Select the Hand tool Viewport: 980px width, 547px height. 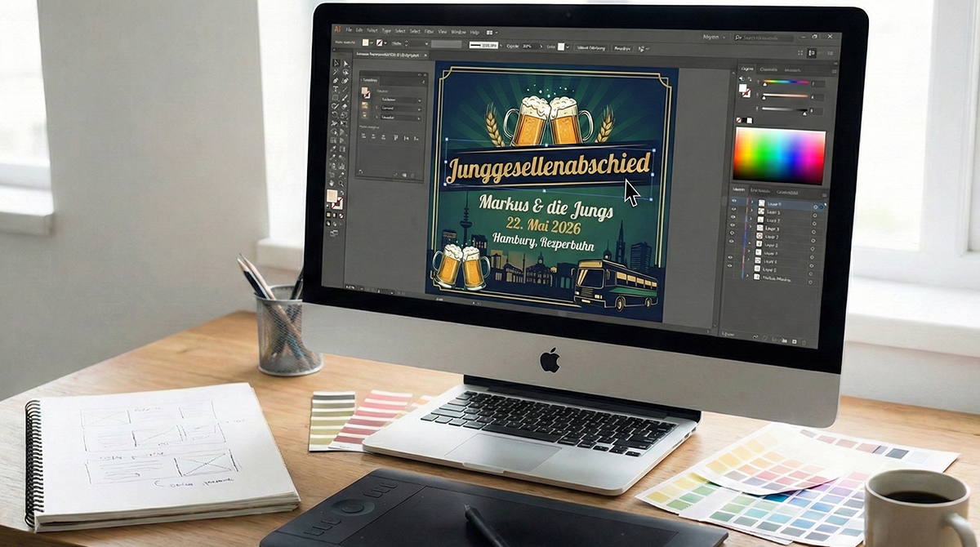[x=332, y=184]
